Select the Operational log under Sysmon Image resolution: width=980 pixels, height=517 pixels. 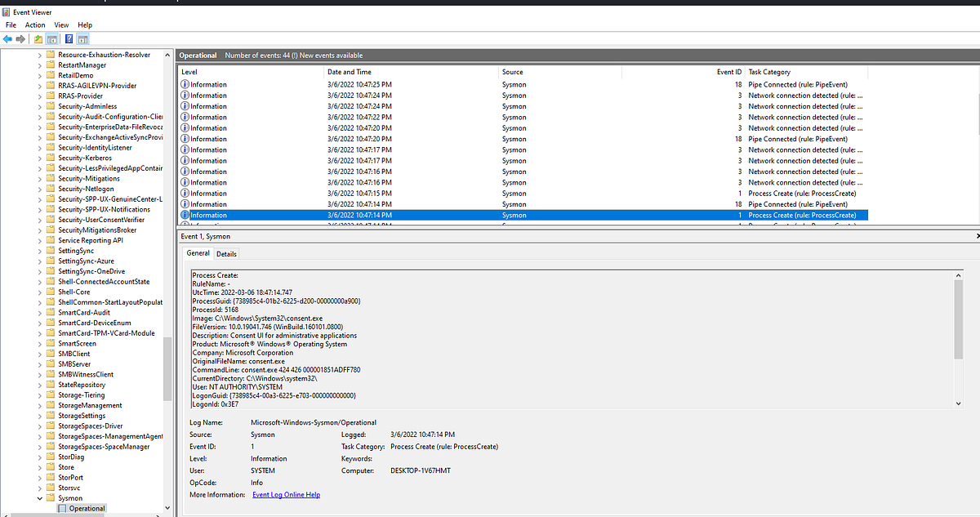pyautogui.click(x=85, y=508)
